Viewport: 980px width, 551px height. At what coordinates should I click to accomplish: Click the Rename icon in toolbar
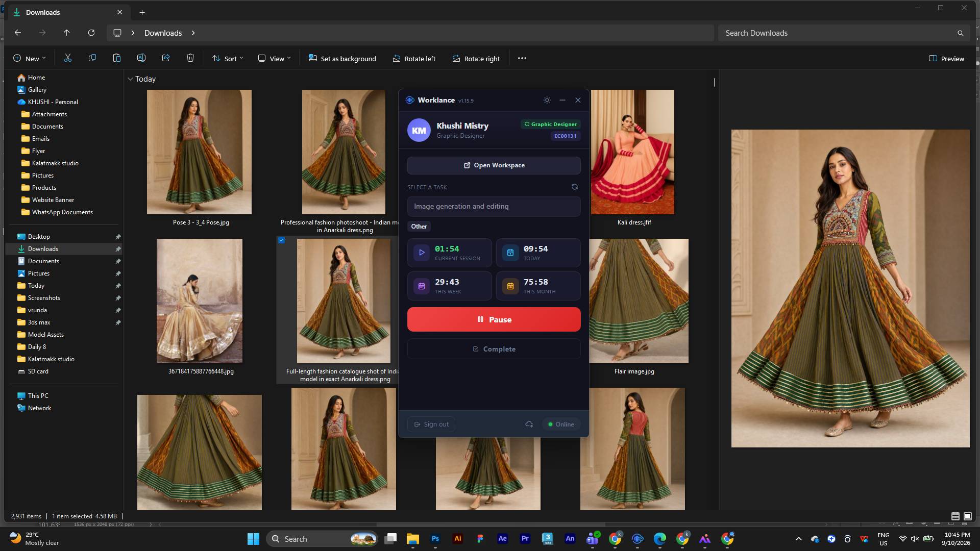click(141, 58)
